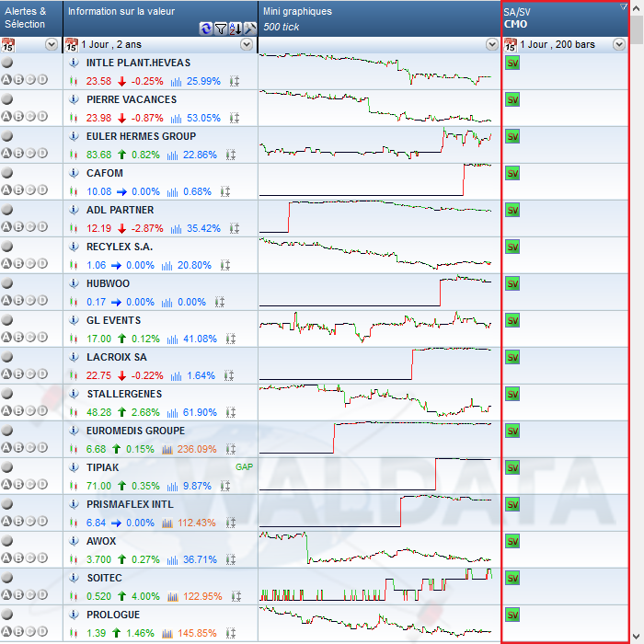The width and height of the screenshot is (644, 644).
Task: Click orange volume icon for EUROMEDIS GROUPE
Action: (167, 449)
